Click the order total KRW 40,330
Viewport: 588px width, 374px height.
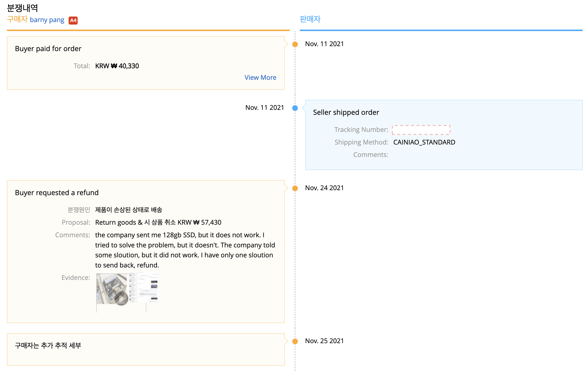117,66
